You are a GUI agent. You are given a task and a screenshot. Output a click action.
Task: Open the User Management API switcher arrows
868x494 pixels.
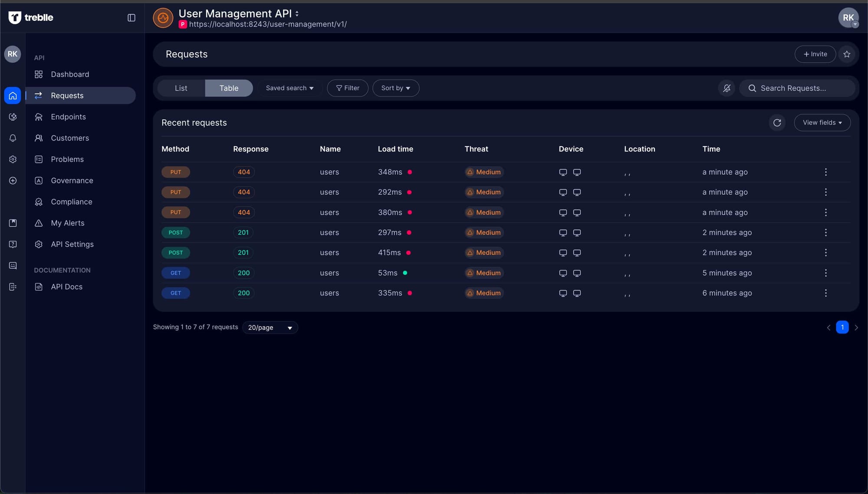pyautogui.click(x=297, y=14)
